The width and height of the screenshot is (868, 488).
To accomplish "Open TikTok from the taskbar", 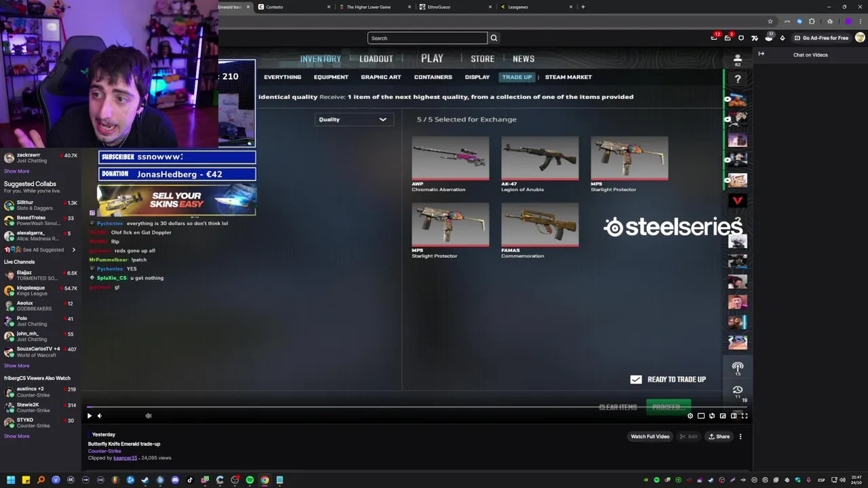I will pos(190,480).
